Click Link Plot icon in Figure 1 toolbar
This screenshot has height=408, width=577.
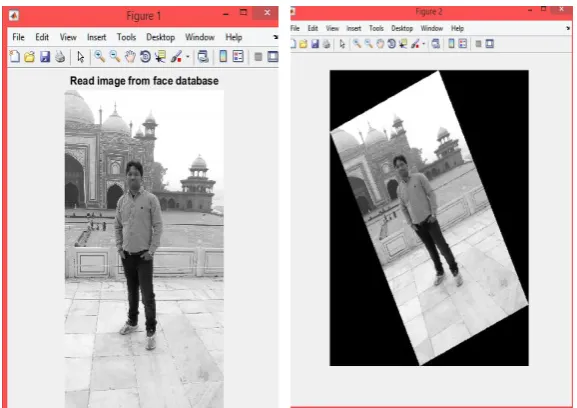203,57
